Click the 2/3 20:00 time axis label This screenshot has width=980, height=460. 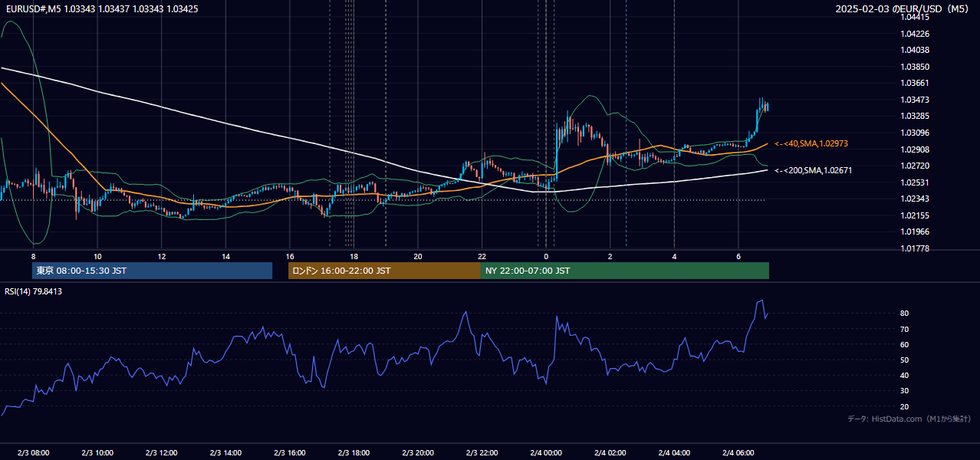tap(417, 452)
